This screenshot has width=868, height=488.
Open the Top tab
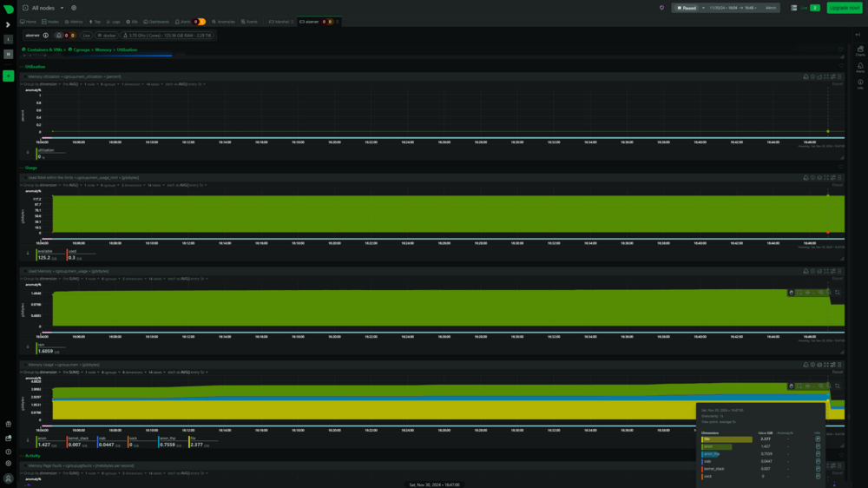pyautogui.click(x=95, y=22)
